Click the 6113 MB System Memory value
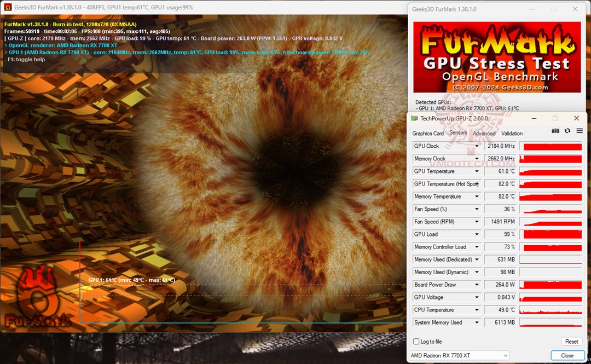 click(x=500, y=322)
